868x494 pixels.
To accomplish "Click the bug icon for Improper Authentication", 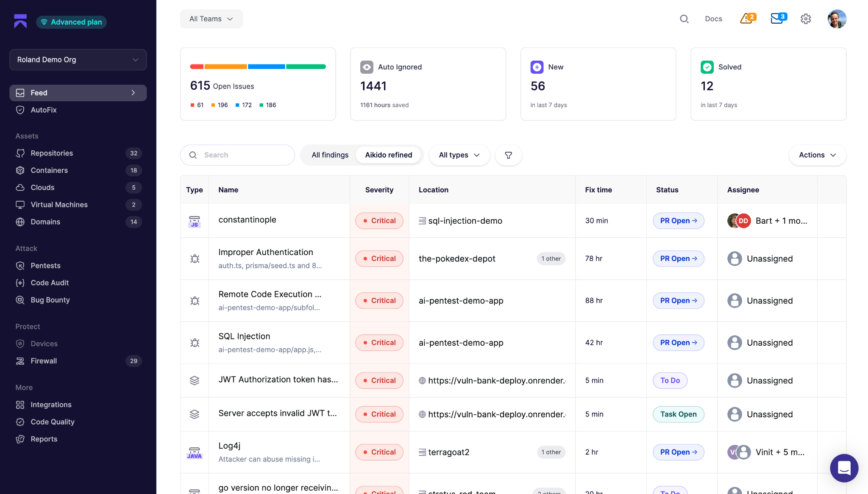I will point(195,258).
